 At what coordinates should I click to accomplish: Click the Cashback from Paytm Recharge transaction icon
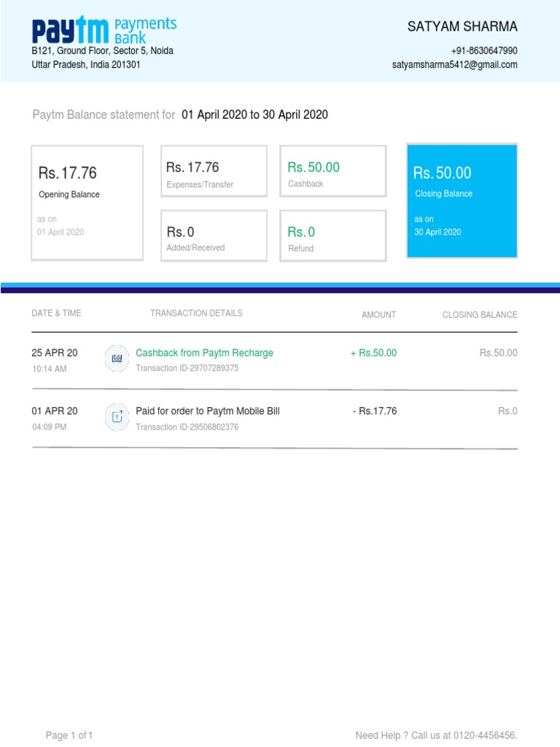click(x=117, y=358)
